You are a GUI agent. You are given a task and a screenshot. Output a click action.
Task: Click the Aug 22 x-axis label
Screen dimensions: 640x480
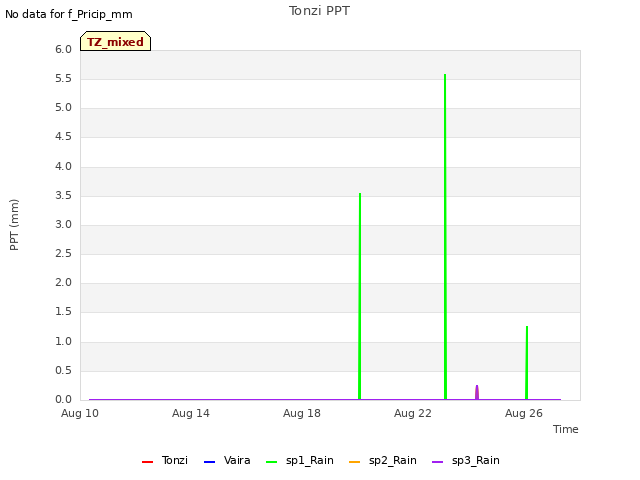(x=413, y=413)
